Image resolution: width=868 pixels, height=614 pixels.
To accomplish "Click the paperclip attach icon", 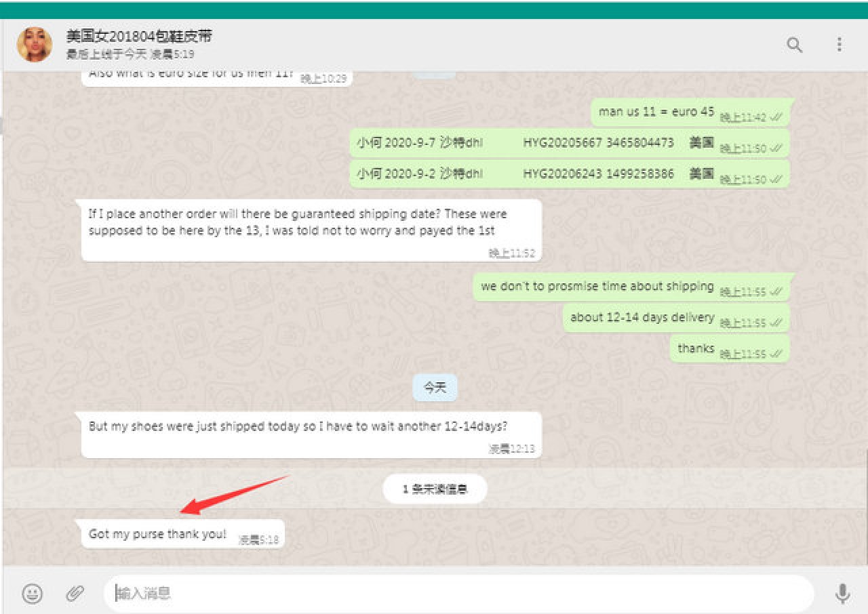I will click(x=74, y=594).
